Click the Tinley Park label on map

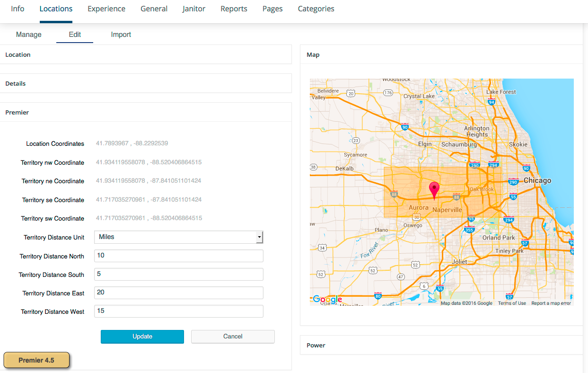(x=509, y=251)
